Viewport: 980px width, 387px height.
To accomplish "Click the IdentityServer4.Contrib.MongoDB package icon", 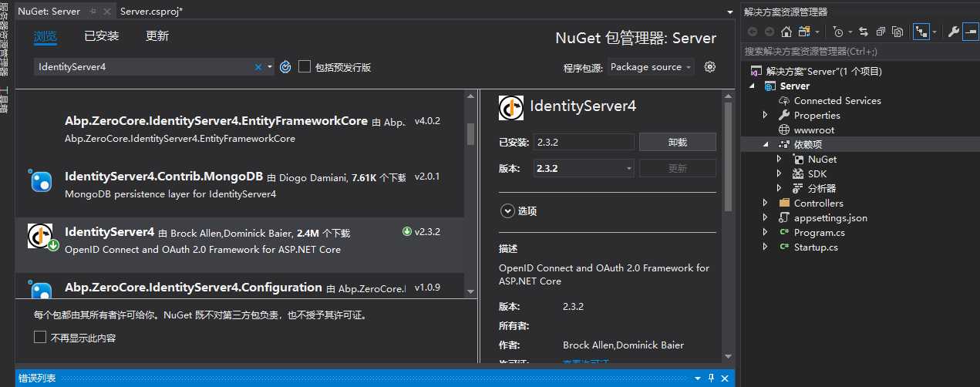I will 40,180.
